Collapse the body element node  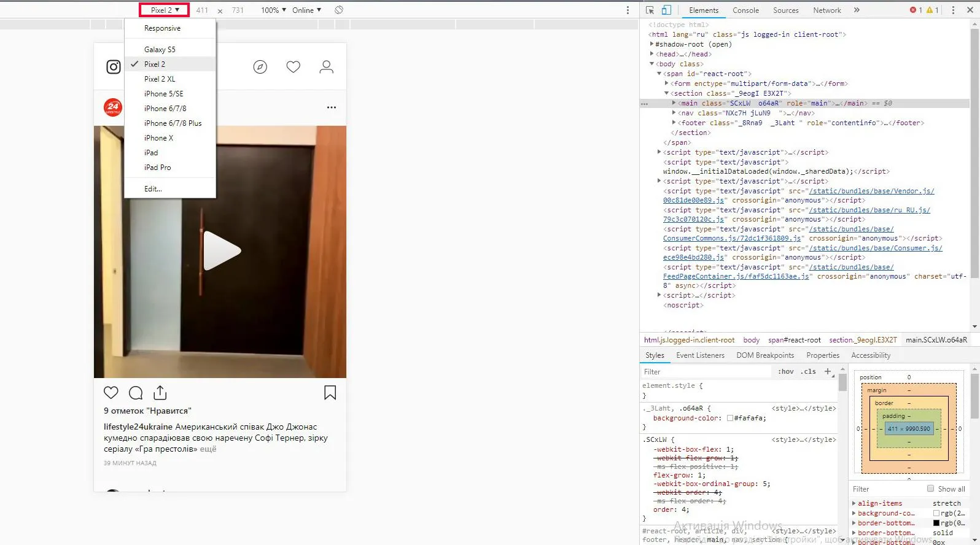tap(652, 64)
